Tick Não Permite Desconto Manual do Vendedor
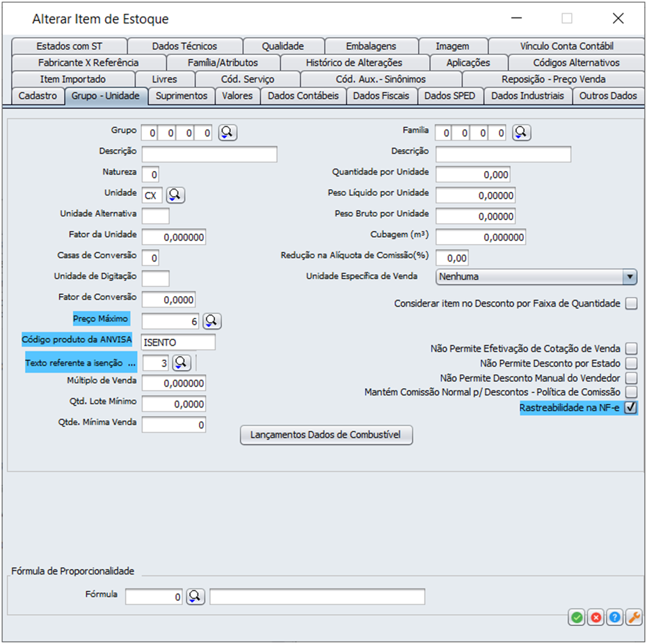 point(631,378)
